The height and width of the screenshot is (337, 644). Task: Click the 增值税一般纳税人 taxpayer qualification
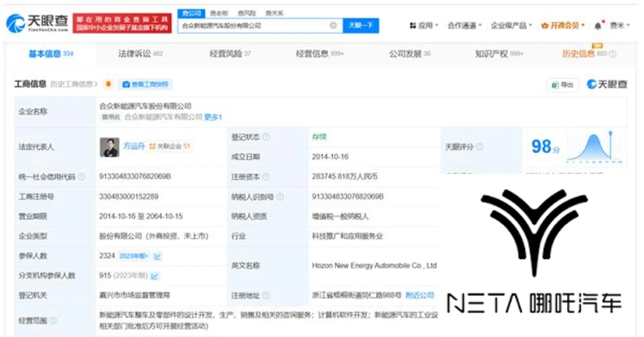340,216
